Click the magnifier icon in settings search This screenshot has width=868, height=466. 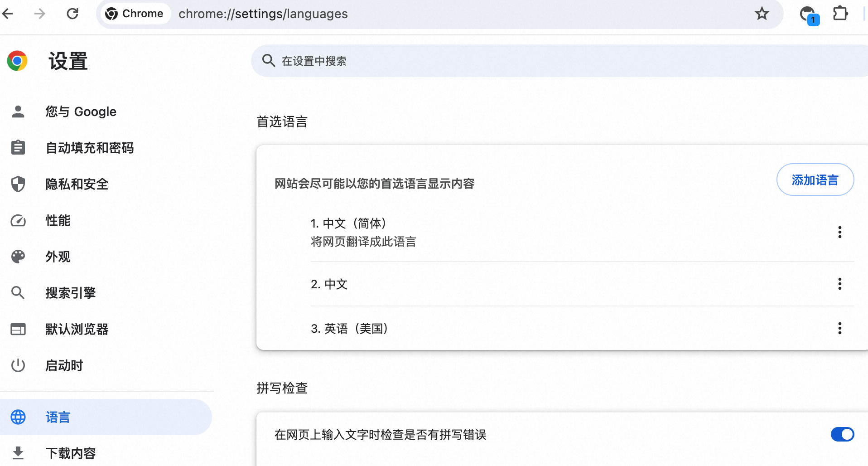[x=269, y=61]
